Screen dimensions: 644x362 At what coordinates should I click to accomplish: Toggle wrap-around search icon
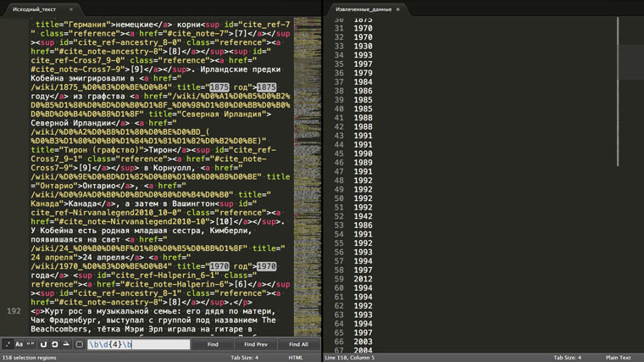pyautogui.click(x=44, y=345)
